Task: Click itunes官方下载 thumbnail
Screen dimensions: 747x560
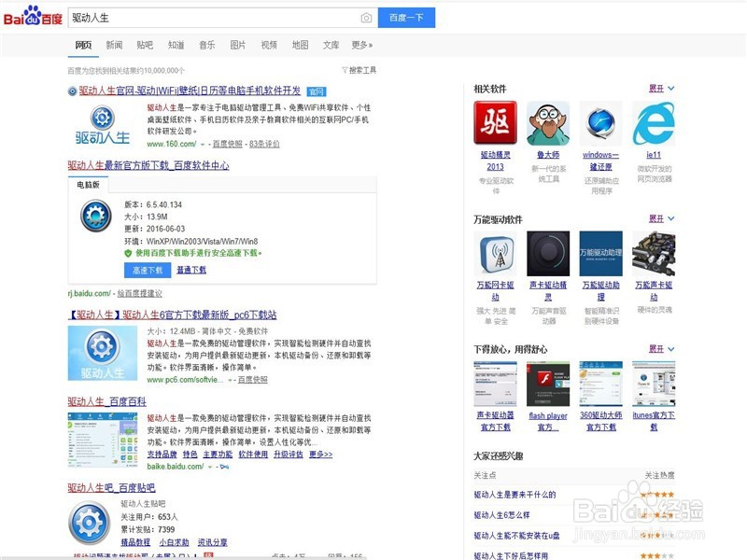Action: tap(654, 384)
